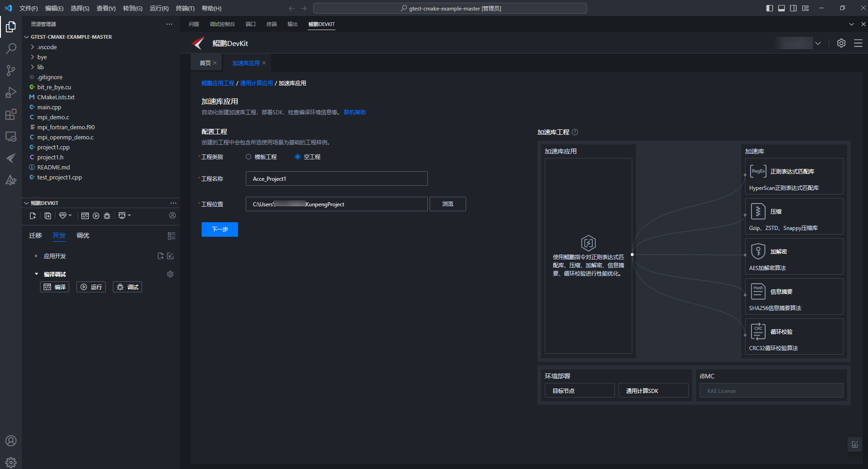868x469 pixels.
Task: Open Manage gear at activity bar bottom
Action: pyautogui.click(x=11, y=462)
